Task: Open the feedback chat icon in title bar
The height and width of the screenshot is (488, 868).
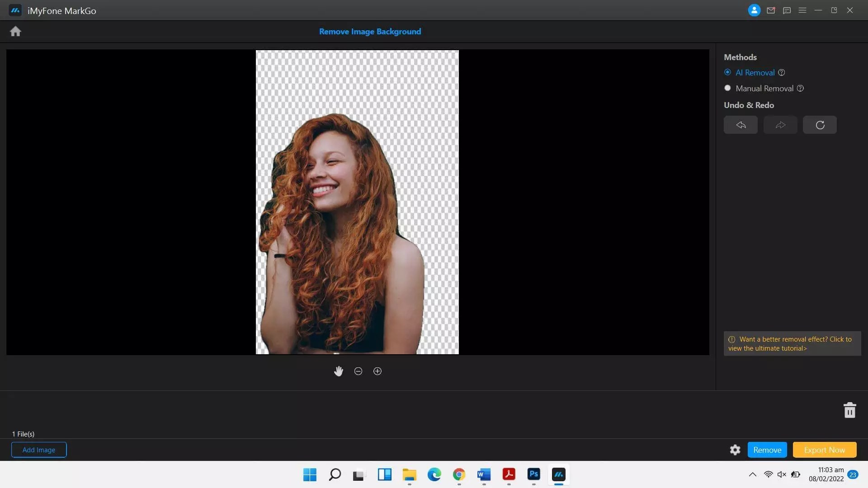Action: point(787,10)
